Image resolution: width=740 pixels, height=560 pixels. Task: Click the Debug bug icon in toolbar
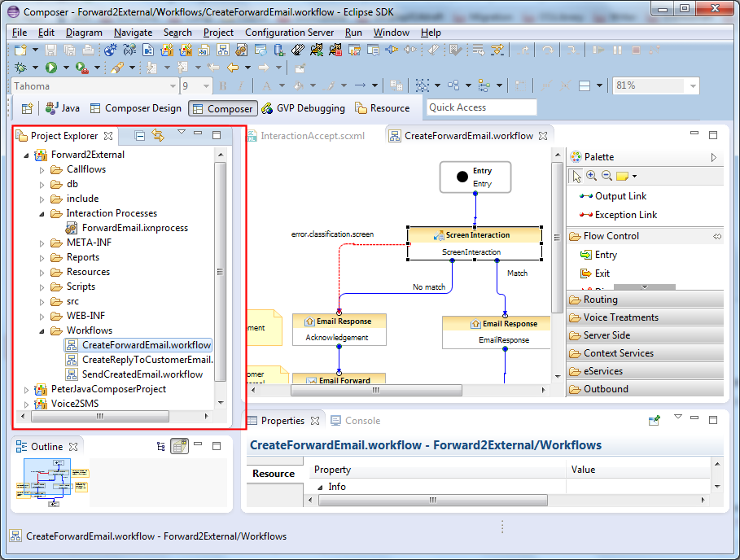click(21, 68)
